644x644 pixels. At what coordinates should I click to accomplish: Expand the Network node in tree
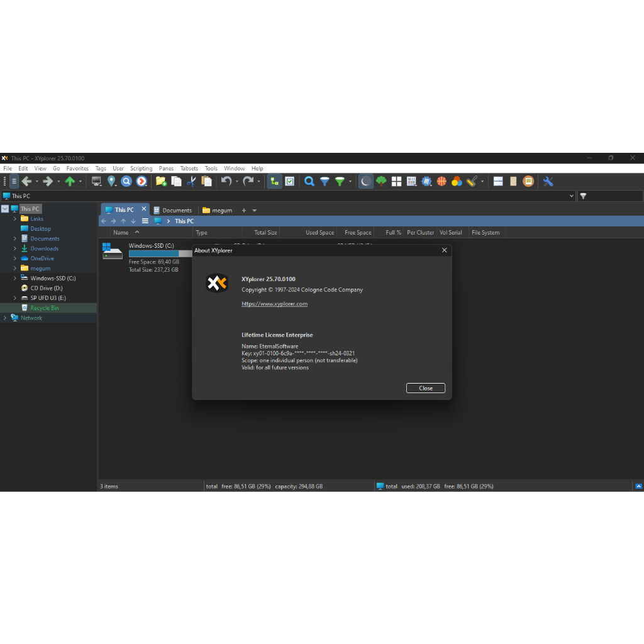(x=5, y=318)
